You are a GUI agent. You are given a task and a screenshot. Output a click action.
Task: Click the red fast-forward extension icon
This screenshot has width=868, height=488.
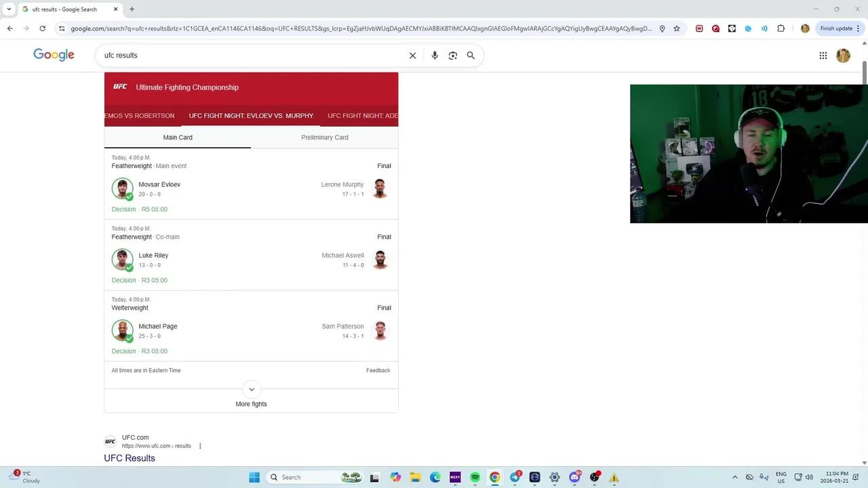click(x=699, y=28)
